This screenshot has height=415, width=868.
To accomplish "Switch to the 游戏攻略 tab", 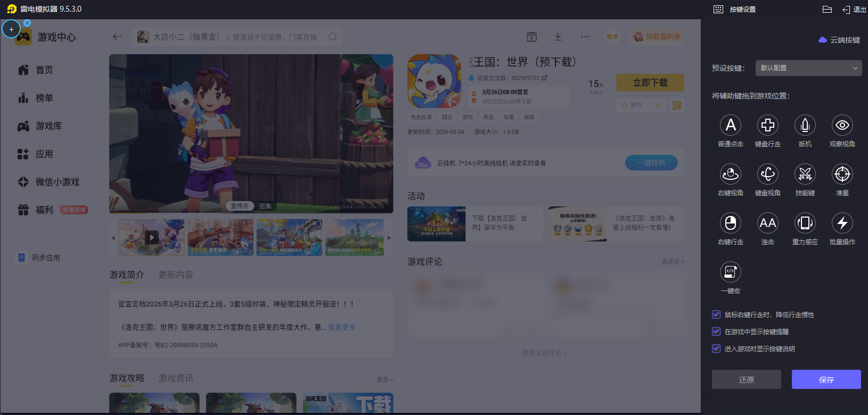I will pyautogui.click(x=127, y=378).
